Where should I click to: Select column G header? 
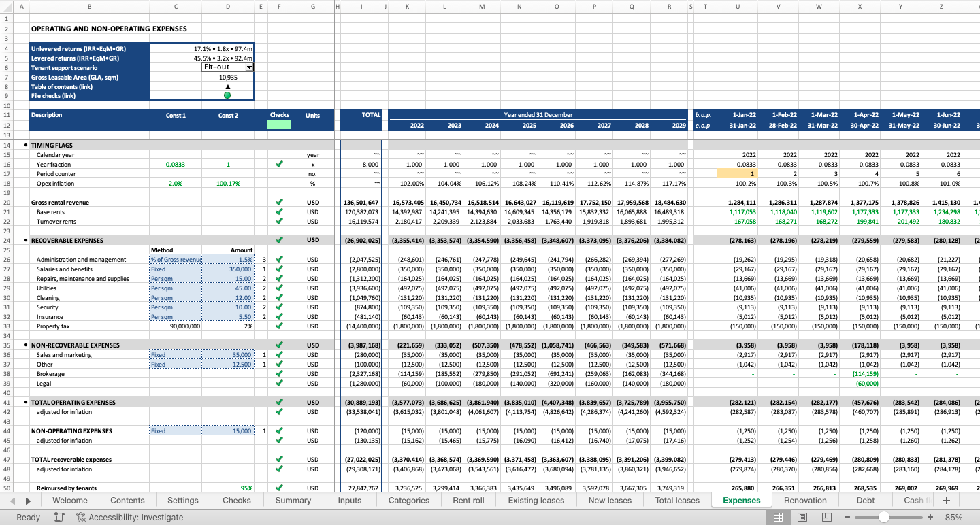[x=312, y=7]
